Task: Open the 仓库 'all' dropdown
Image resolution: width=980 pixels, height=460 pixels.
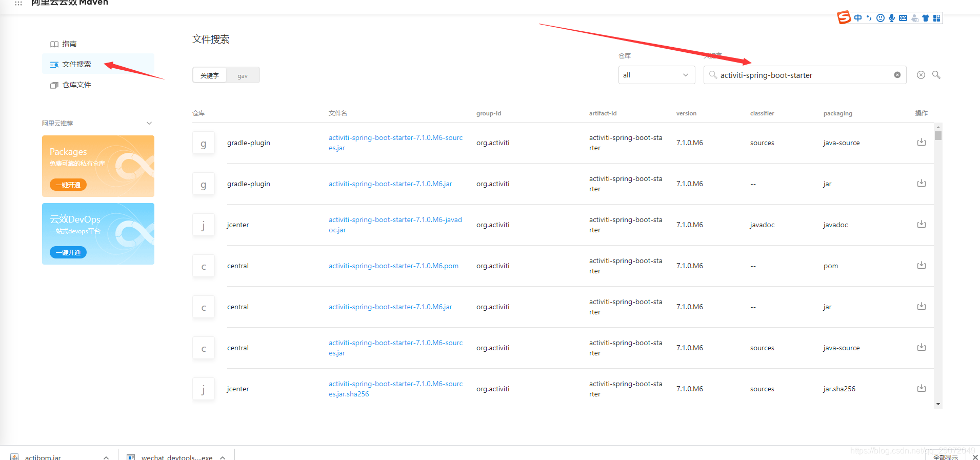Action: pyautogui.click(x=656, y=75)
